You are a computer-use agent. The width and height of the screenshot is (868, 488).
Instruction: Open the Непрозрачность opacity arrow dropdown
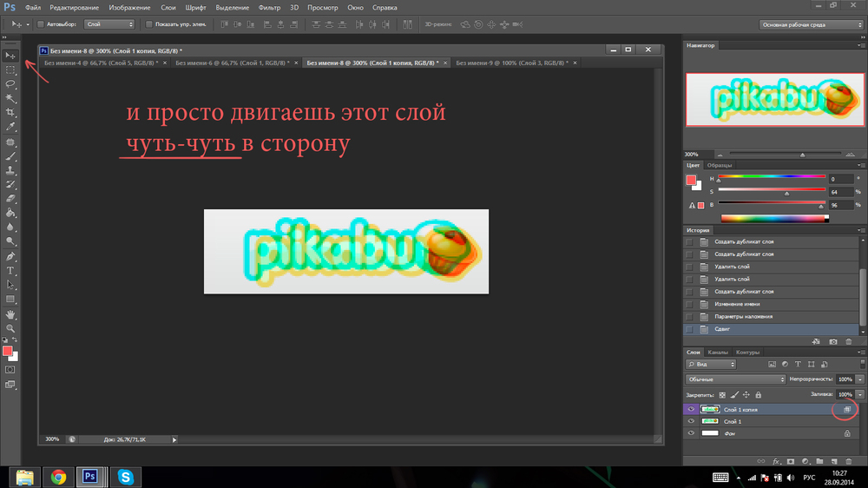[x=860, y=379]
